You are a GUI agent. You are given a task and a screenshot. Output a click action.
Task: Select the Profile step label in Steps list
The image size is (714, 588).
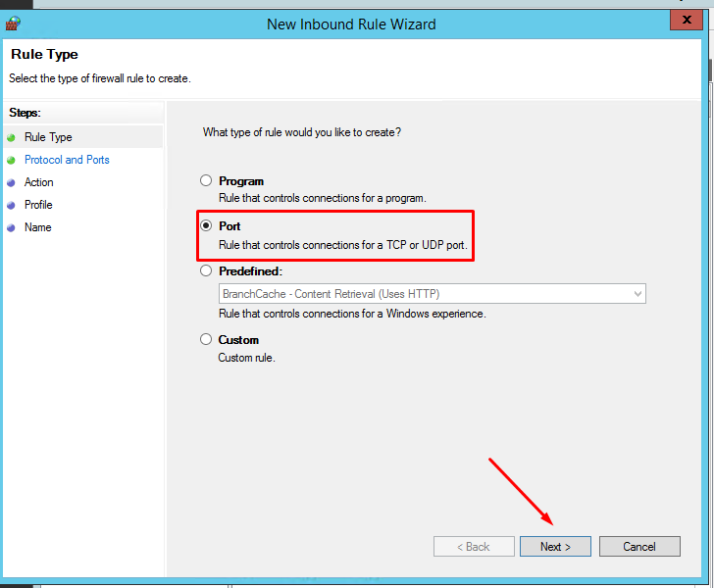38,205
